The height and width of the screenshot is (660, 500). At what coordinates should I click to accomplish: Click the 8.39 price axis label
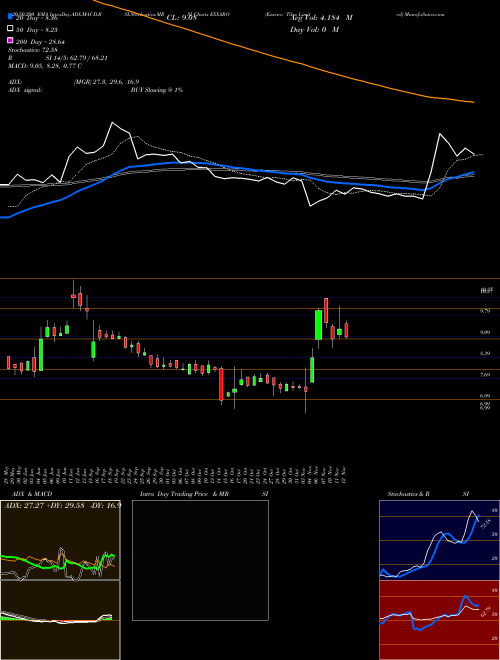pyautogui.click(x=485, y=354)
